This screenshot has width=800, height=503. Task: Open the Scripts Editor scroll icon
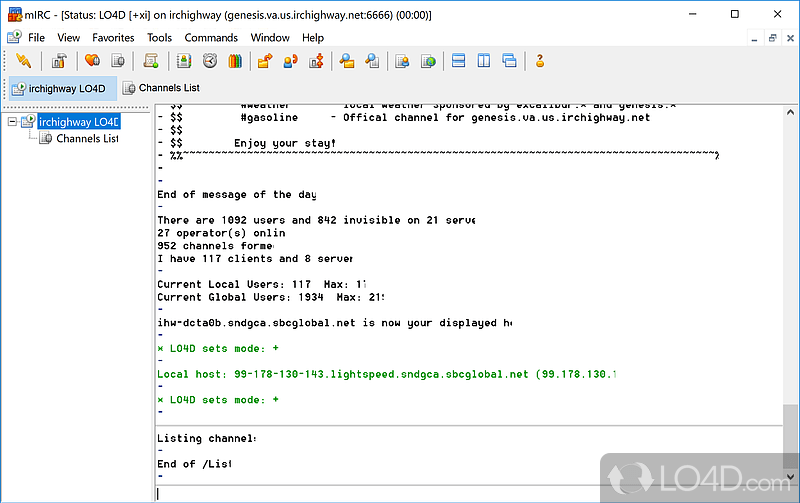[x=151, y=61]
